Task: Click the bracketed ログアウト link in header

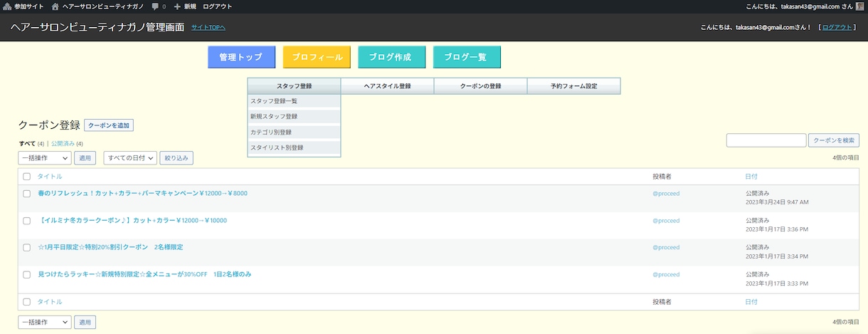Action: point(837,28)
